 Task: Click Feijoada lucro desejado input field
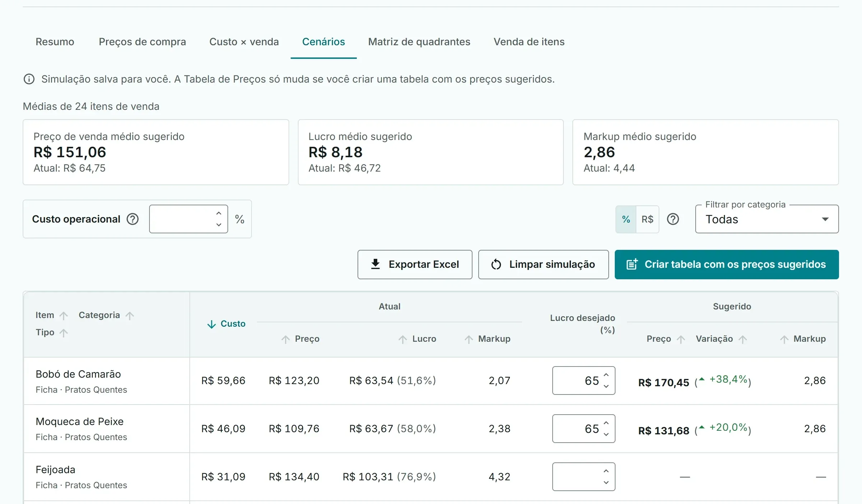(584, 477)
